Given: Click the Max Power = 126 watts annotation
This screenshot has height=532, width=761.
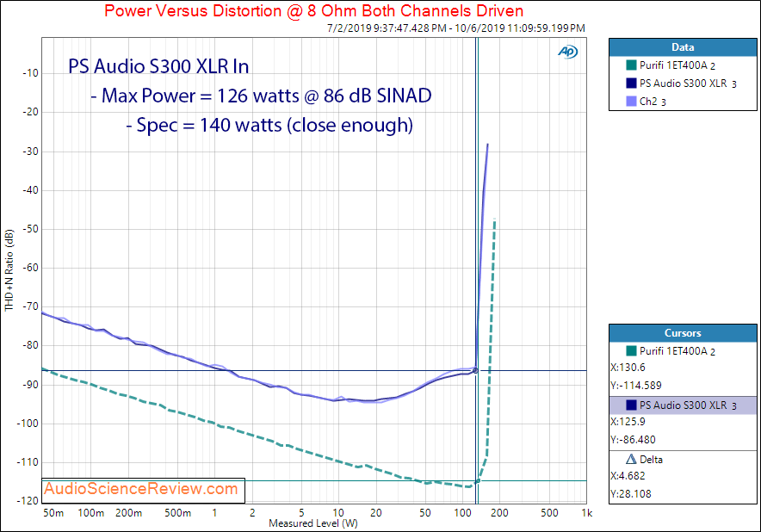Looking at the screenshot, I should [x=261, y=96].
